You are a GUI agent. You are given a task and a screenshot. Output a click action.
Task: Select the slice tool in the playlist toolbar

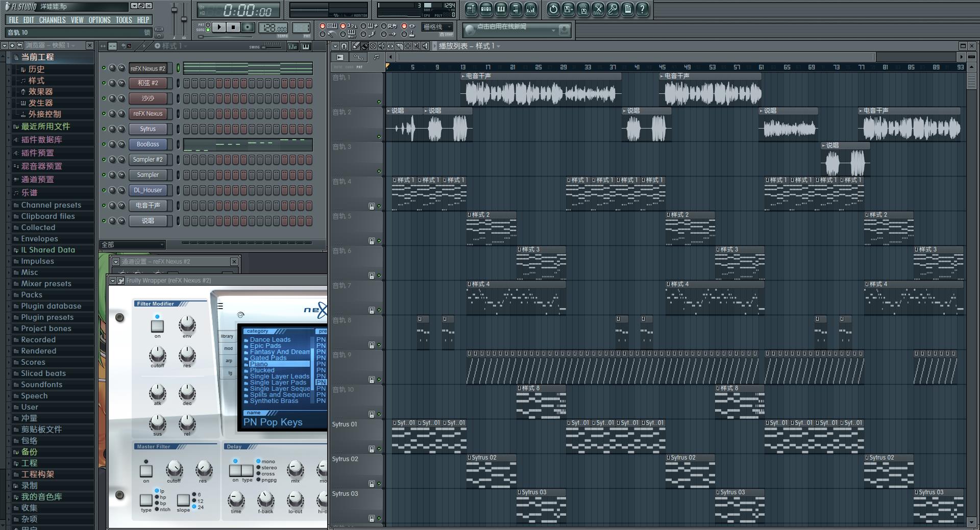(x=399, y=46)
